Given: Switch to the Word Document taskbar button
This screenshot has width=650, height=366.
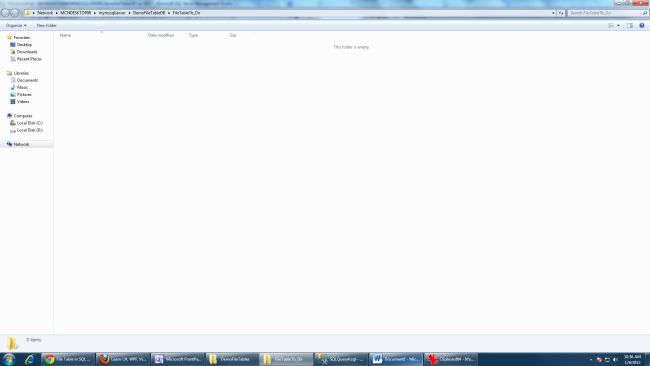Looking at the screenshot, I should coord(395,359).
